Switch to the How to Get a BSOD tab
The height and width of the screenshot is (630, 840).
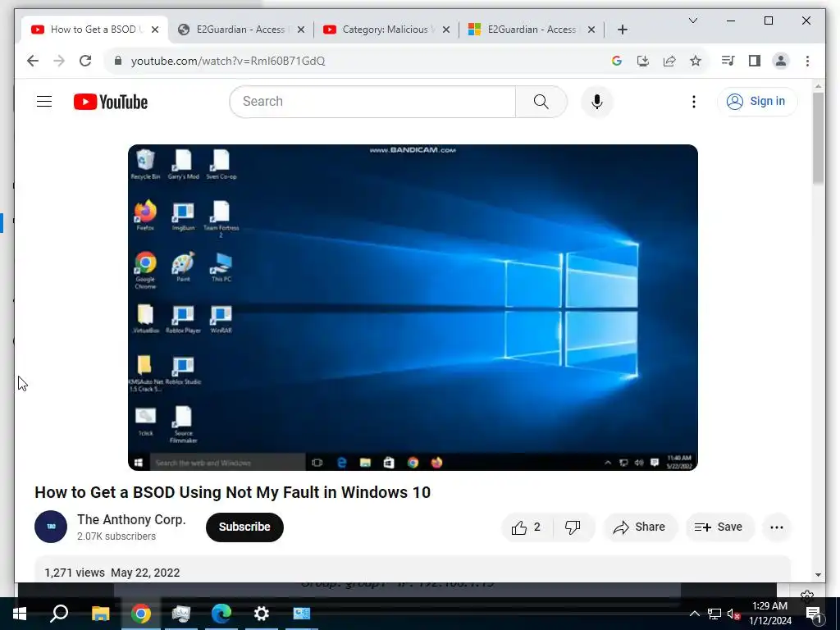pyautogui.click(x=94, y=30)
